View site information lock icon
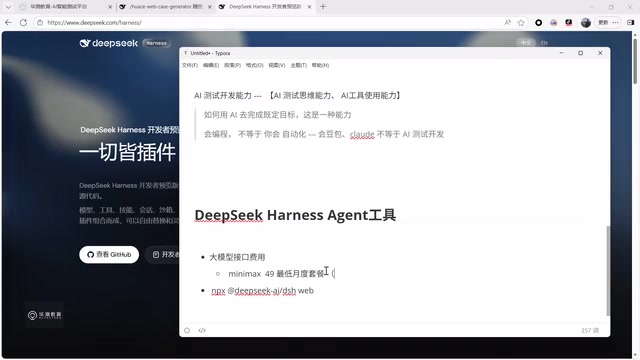This screenshot has width=640, height=360. point(40,22)
